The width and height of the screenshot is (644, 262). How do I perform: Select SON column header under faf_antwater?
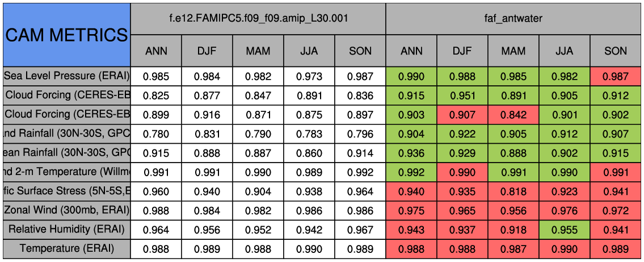click(616, 51)
